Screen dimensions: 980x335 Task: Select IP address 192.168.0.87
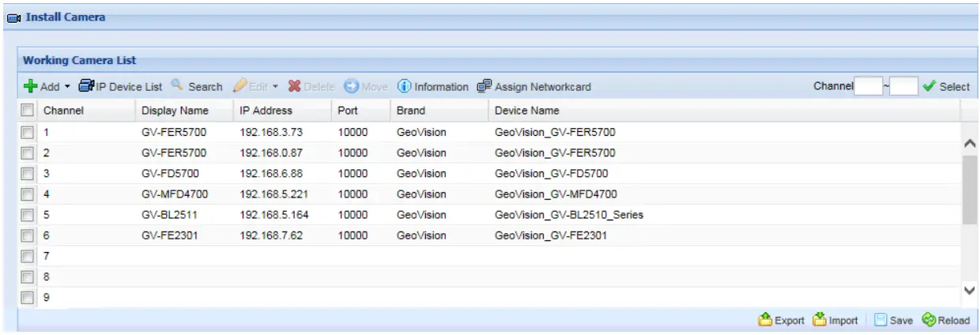[269, 152]
